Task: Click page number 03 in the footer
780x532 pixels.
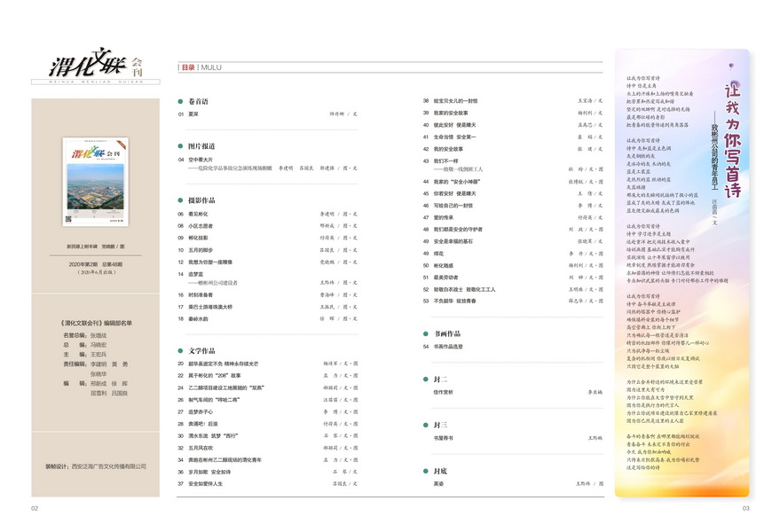Action: click(745, 508)
